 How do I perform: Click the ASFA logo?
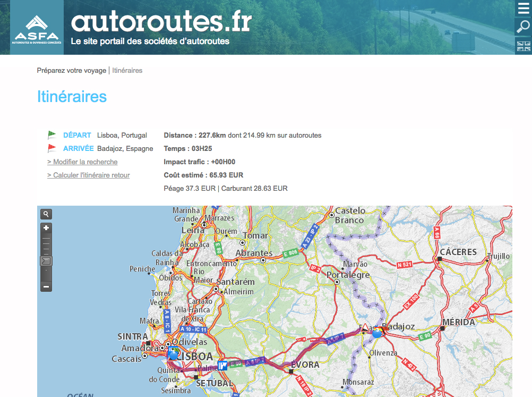37,28
